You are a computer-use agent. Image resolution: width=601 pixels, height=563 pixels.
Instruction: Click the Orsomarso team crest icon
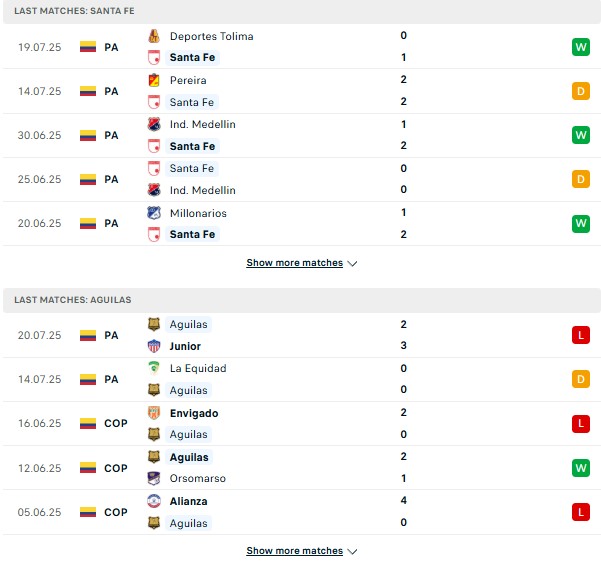[154, 478]
